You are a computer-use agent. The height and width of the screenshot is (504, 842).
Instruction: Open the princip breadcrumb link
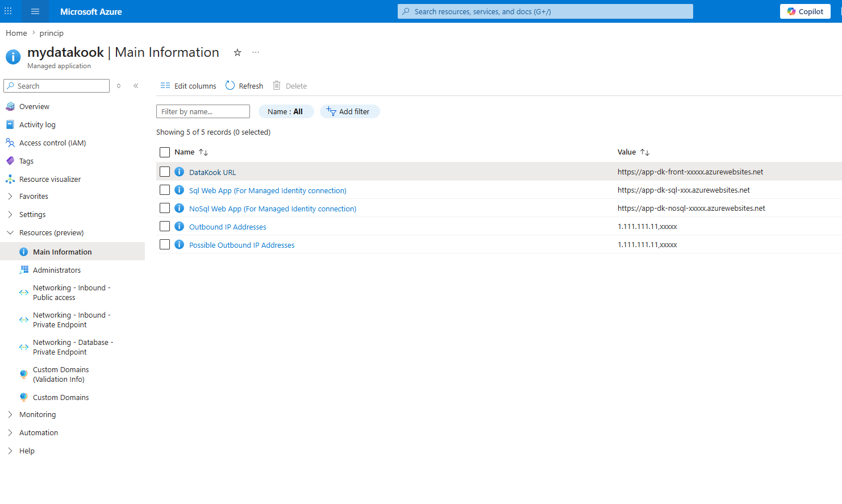click(x=52, y=33)
